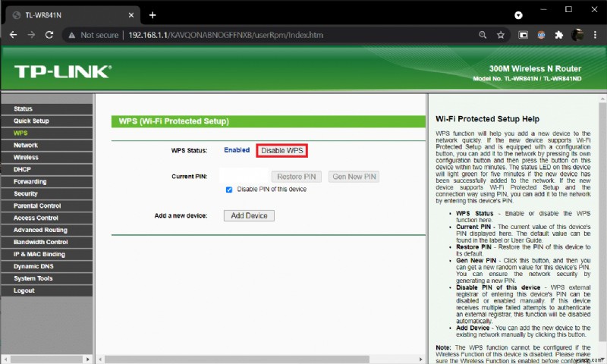The image size is (607, 364).
Task: Click main panel horizontal scrollbar thumb
Action: [237, 359]
